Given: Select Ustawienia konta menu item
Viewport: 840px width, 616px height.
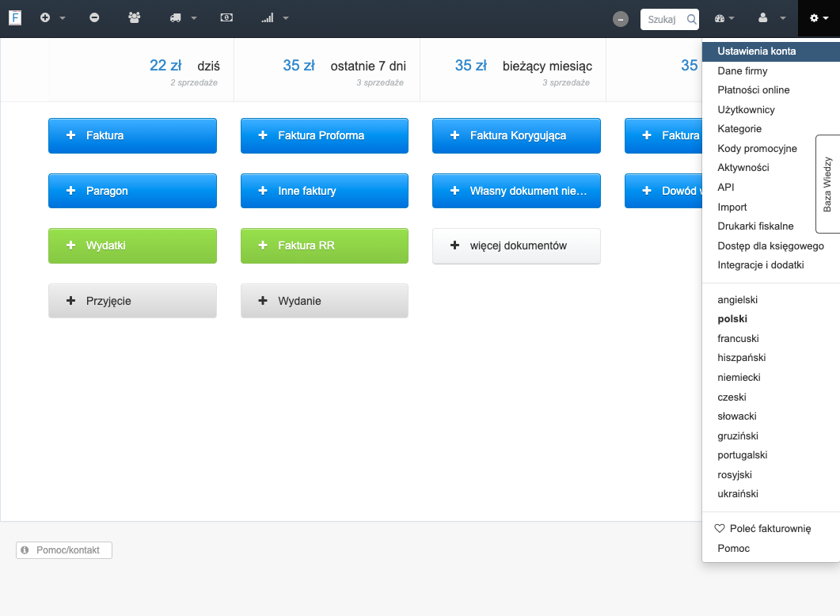Looking at the screenshot, I should [771, 51].
